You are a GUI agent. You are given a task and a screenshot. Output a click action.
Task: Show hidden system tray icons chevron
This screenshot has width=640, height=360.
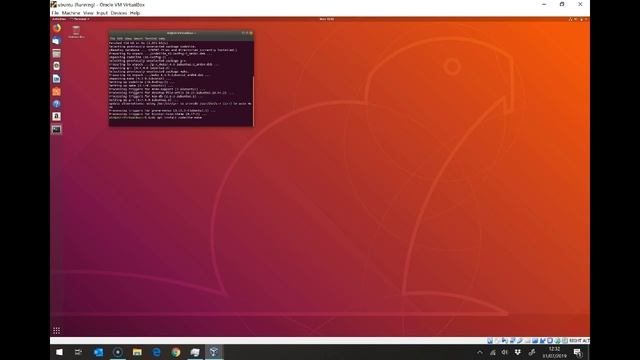(480, 352)
